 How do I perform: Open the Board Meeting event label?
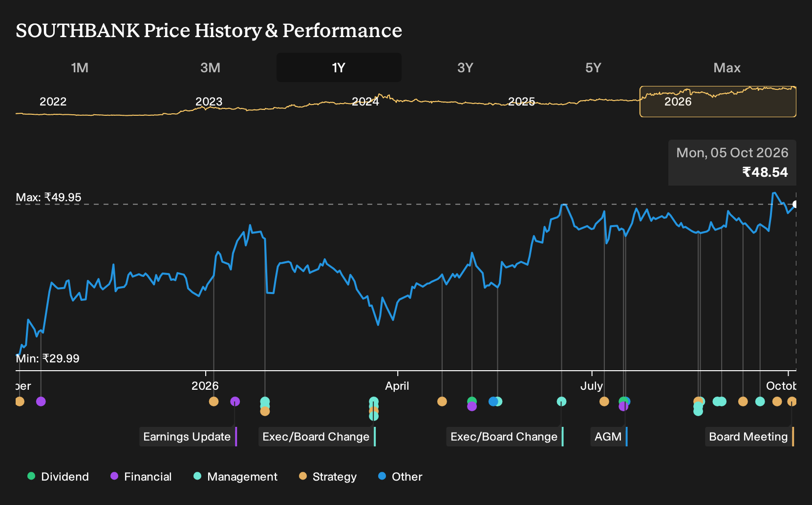[x=749, y=437]
